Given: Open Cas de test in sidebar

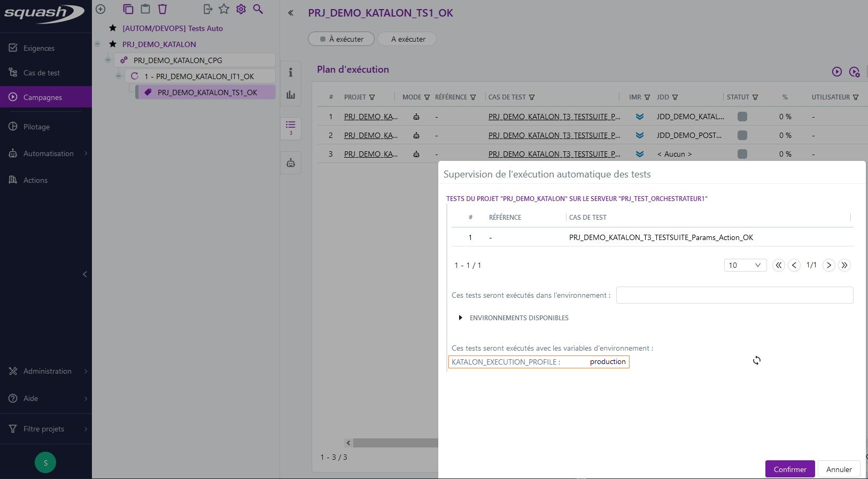Looking at the screenshot, I should (x=41, y=73).
